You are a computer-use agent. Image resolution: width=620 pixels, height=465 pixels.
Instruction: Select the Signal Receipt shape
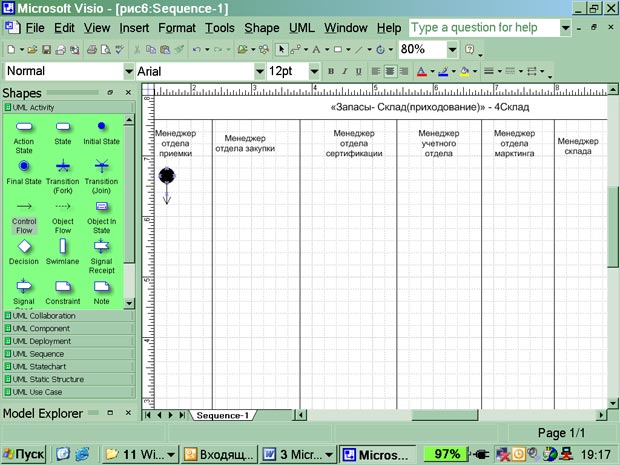pos(101,246)
